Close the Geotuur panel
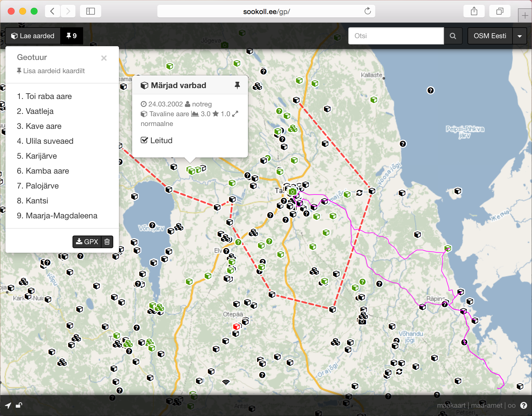The image size is (532, 416). (104, 58)
